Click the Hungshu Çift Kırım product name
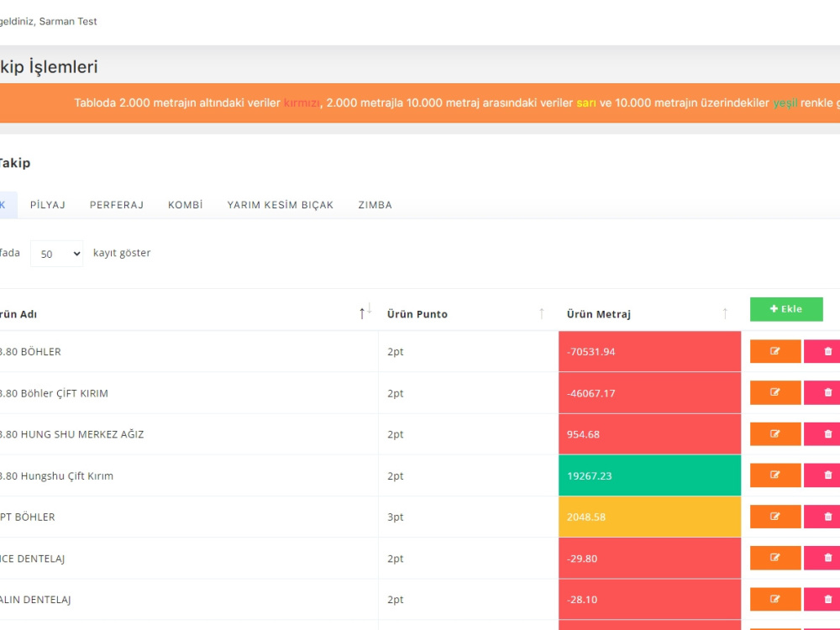This screenshot has height=630, width=840. (x=56, y=475)
